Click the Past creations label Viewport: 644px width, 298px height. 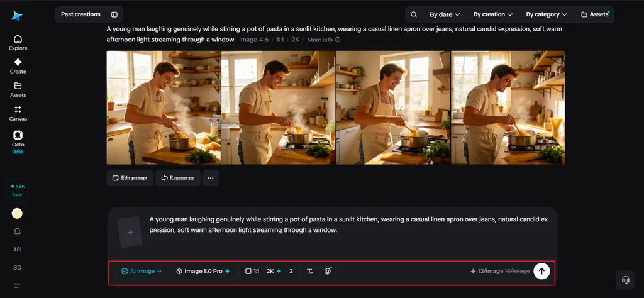(80, 14)
